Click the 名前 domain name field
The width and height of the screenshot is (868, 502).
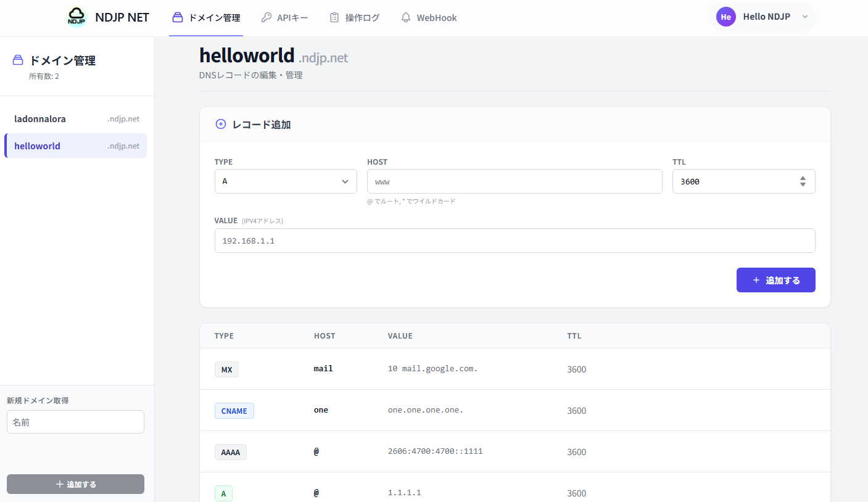tap(75, 421)
